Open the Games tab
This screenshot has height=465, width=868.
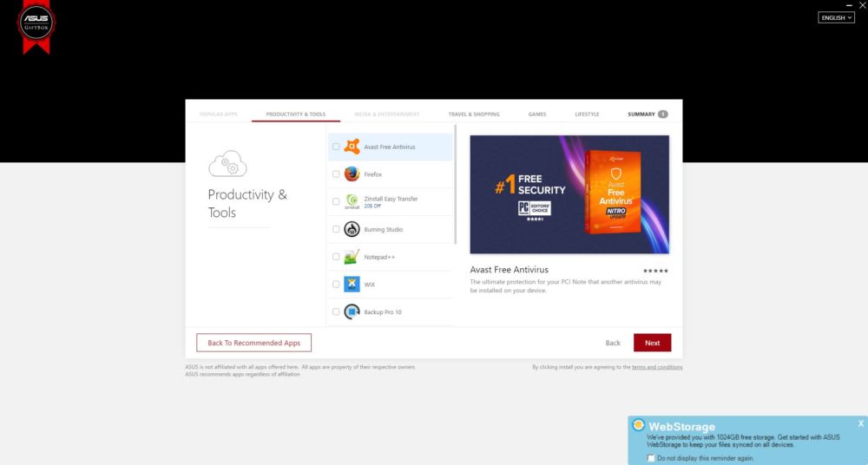537,114
